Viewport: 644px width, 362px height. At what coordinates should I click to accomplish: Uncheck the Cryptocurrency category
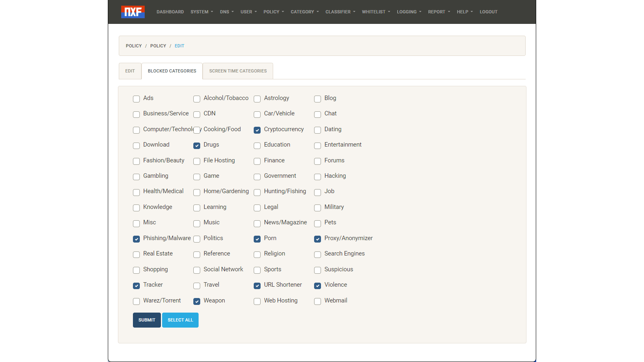[257, 130]
